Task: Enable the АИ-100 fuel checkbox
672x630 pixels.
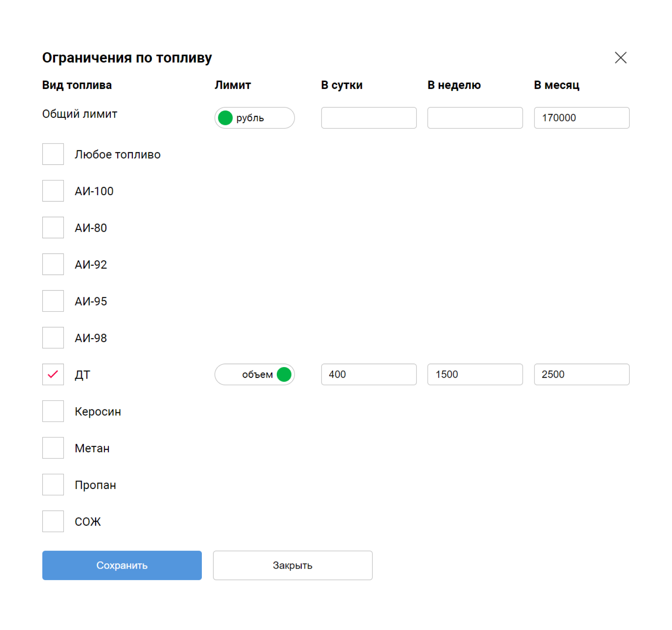Action: 53,191
